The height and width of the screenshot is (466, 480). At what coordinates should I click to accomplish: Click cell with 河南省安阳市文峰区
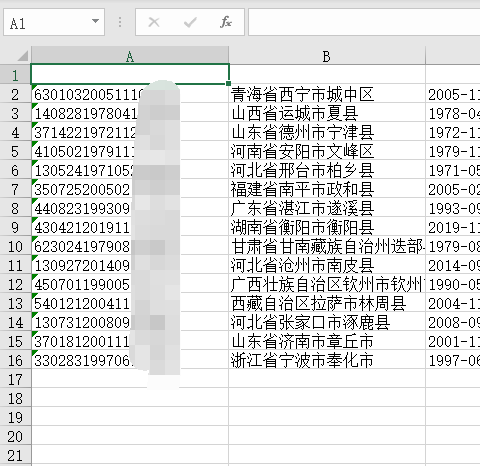point(327,150)
